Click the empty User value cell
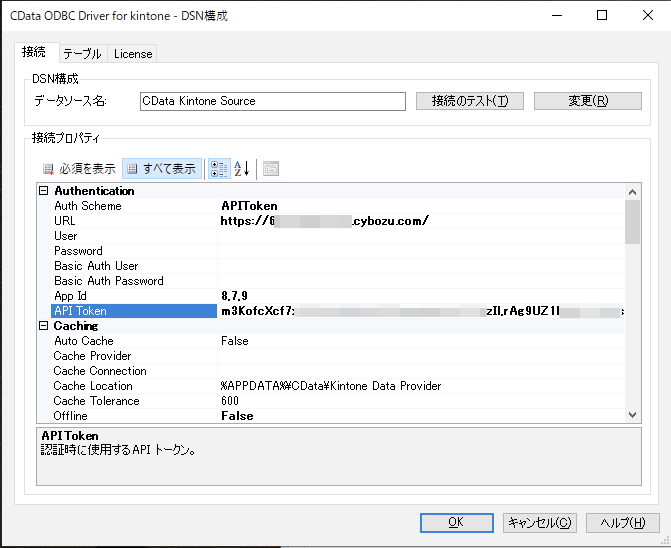Screen dimensions: 671x548 [x=421, y=236]
